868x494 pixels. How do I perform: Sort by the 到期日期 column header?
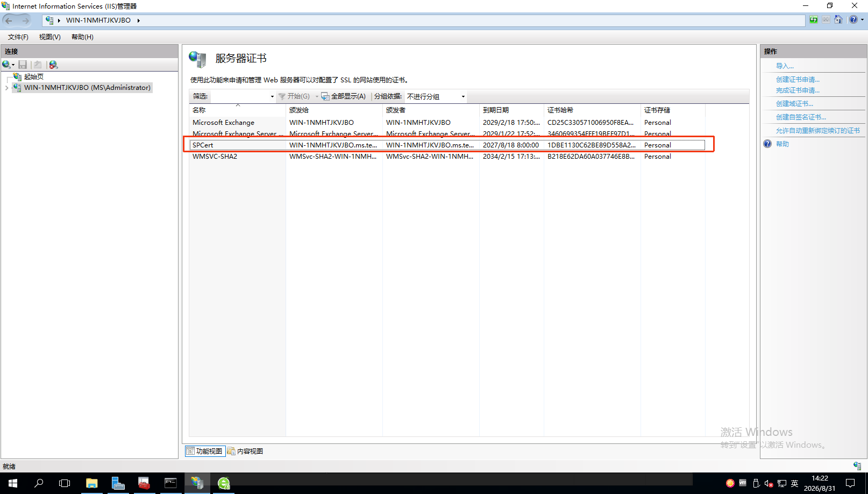[511, 110]
